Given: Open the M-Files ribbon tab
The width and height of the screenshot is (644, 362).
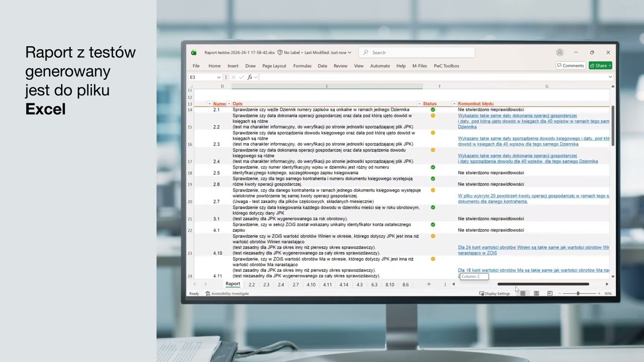Looking at the screenshot, I should point(420,66).
